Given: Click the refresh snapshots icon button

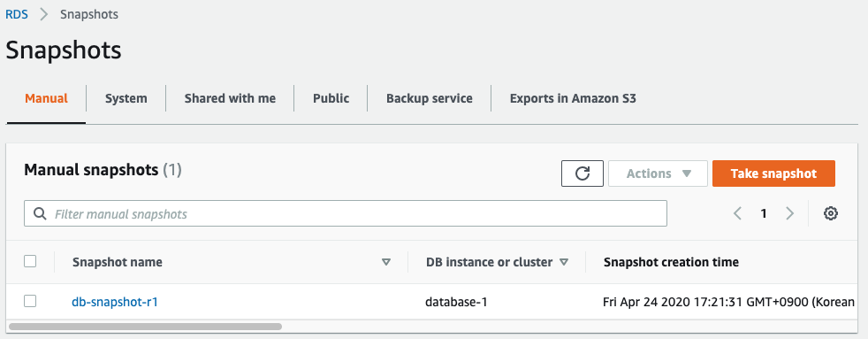Looking at the screenshot, I should [x=582, y=173].
